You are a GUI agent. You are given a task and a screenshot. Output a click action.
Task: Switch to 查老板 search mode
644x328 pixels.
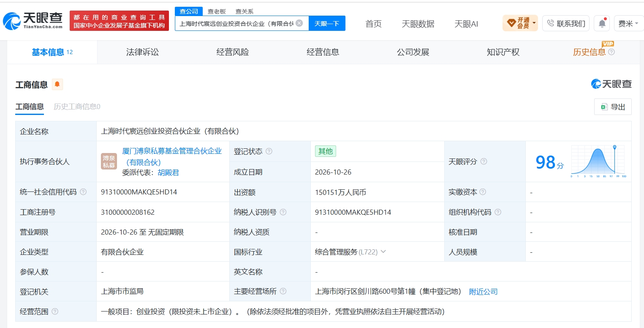pyautogui.click(x=217, y=11)
